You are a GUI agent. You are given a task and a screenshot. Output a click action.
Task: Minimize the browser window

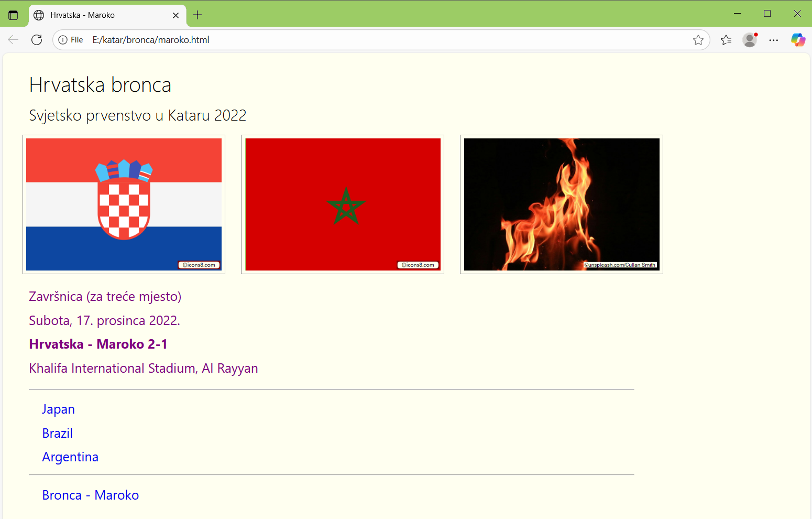738,14
